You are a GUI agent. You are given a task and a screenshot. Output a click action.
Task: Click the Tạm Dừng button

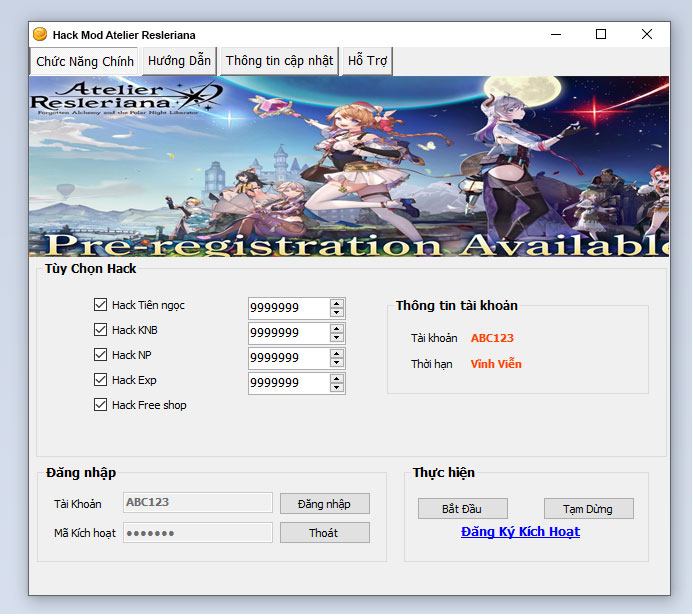(589, 509)
